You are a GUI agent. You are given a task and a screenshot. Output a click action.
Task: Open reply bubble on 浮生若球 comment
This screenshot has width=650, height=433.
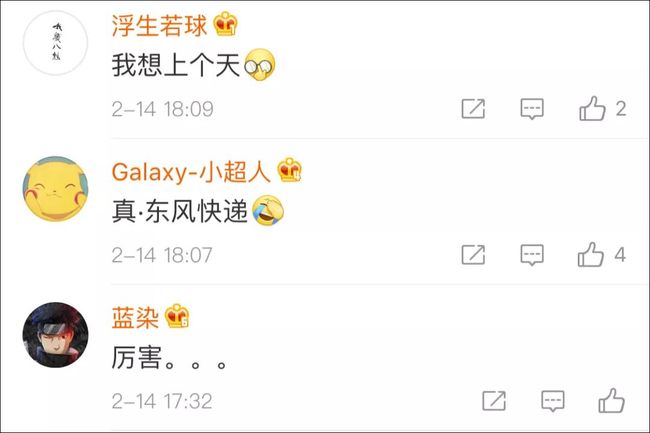click(532, 109)
